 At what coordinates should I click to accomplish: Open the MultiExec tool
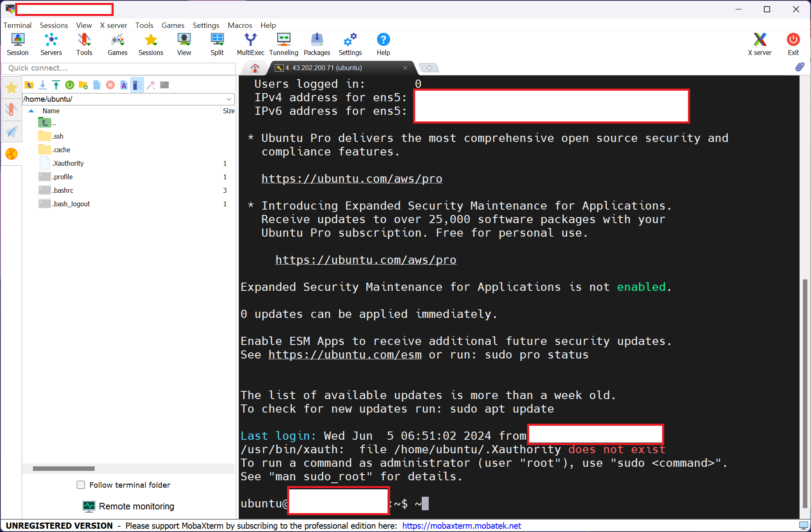pyautogui.click(x=250, y=44)
